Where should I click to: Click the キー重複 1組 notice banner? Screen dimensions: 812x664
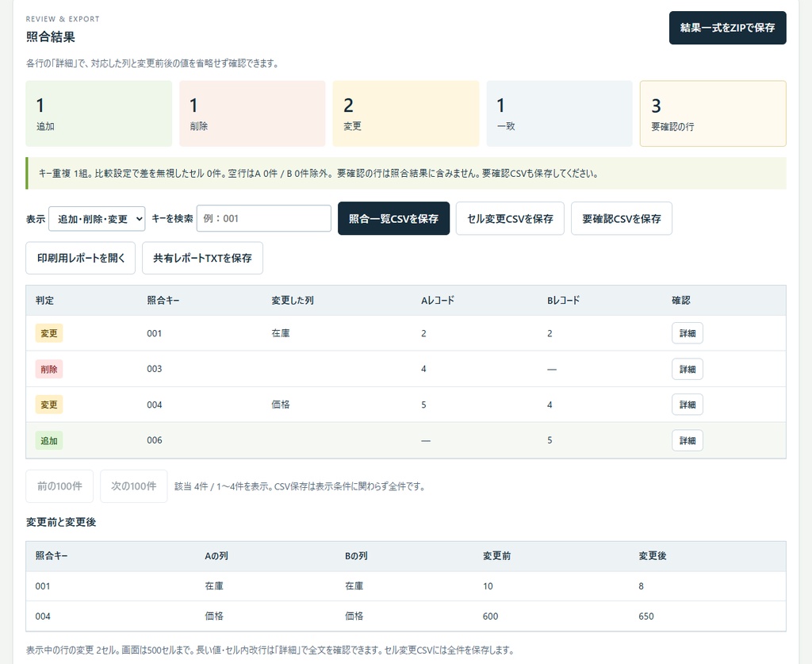tap(406, 174)
